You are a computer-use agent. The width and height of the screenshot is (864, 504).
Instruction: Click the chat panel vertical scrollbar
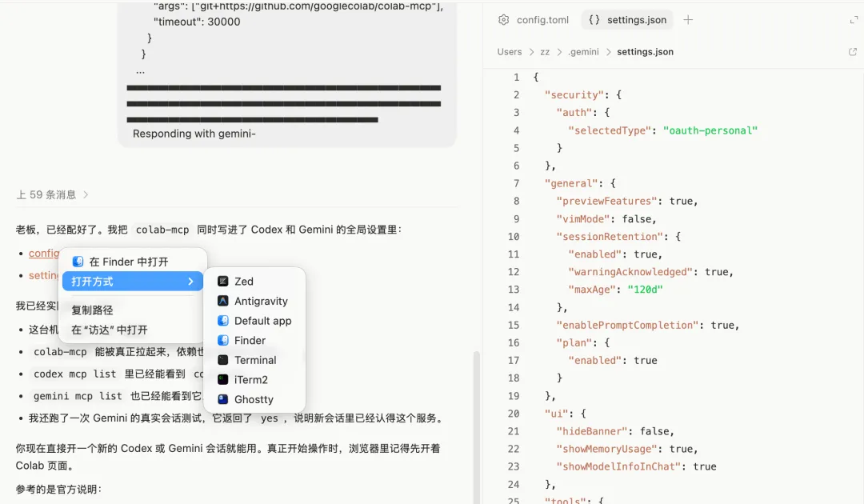pyautogui.click(x=477, y=427)
